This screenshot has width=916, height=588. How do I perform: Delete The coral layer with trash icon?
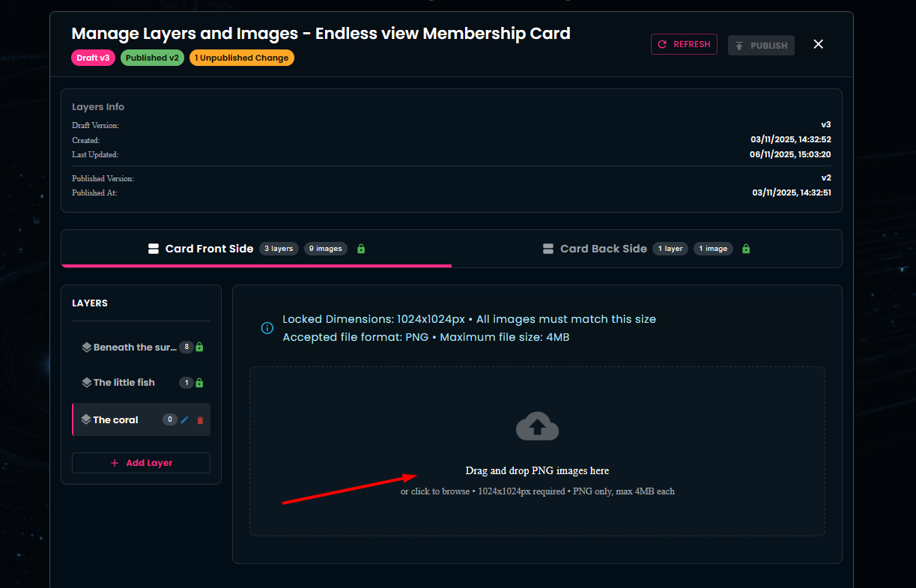pyautogui.click(x=200, y=420)
